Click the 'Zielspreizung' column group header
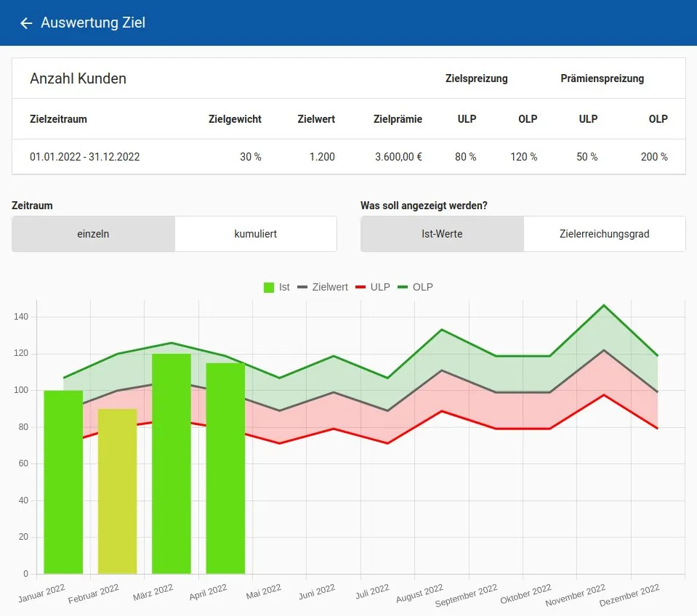Viewport: 697px width, 616px height. point(476,78)
